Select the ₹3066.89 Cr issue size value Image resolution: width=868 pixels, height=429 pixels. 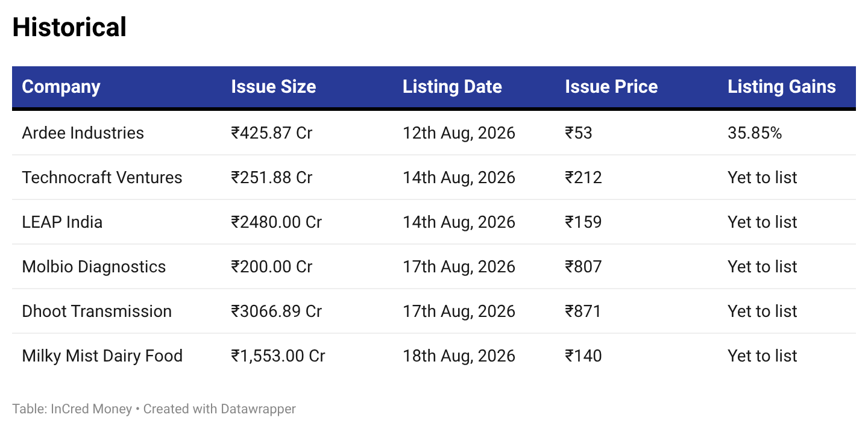277,311
